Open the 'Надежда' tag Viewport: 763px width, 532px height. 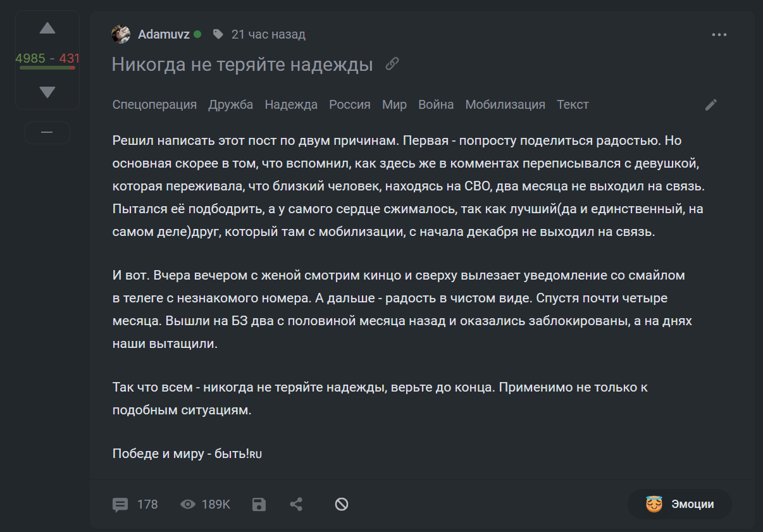pos(291,104)
